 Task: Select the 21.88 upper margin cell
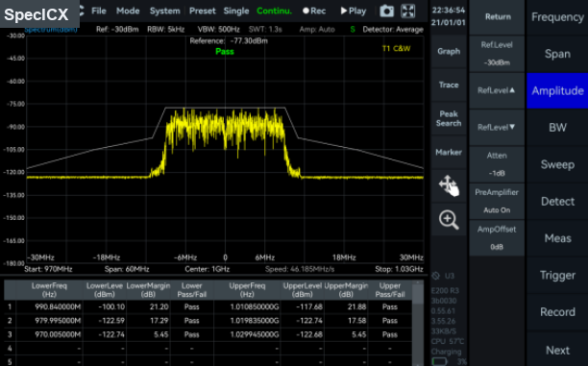(346, 306)
